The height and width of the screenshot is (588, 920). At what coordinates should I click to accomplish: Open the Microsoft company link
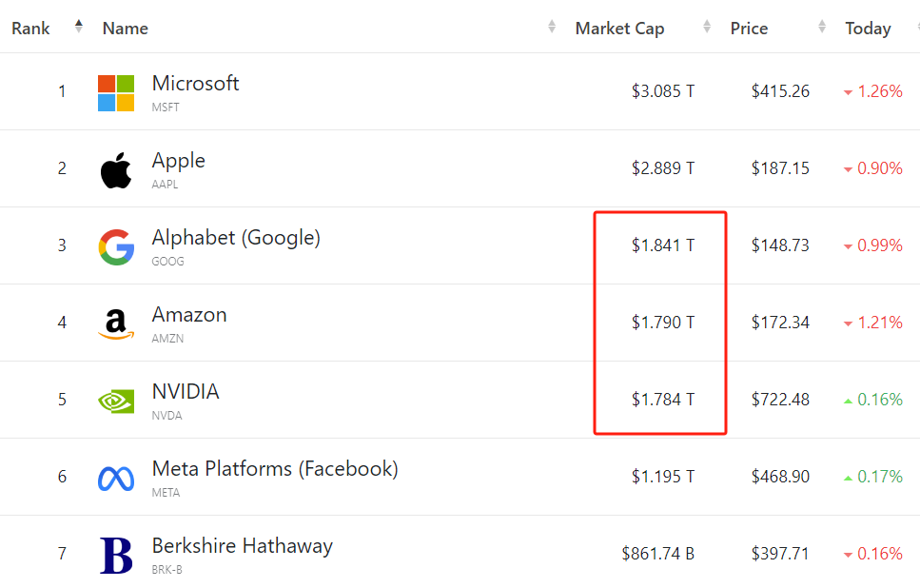195,84
